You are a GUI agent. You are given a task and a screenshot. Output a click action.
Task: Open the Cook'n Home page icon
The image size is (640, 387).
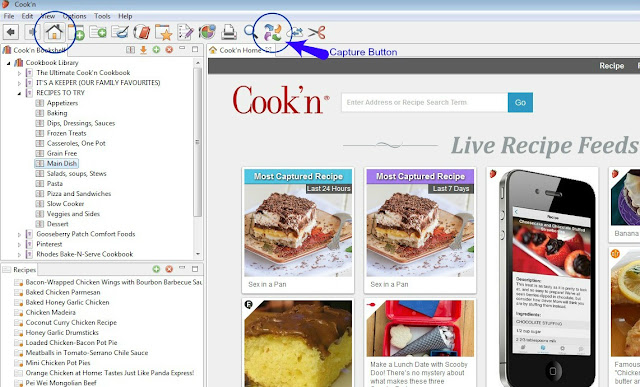54,32
